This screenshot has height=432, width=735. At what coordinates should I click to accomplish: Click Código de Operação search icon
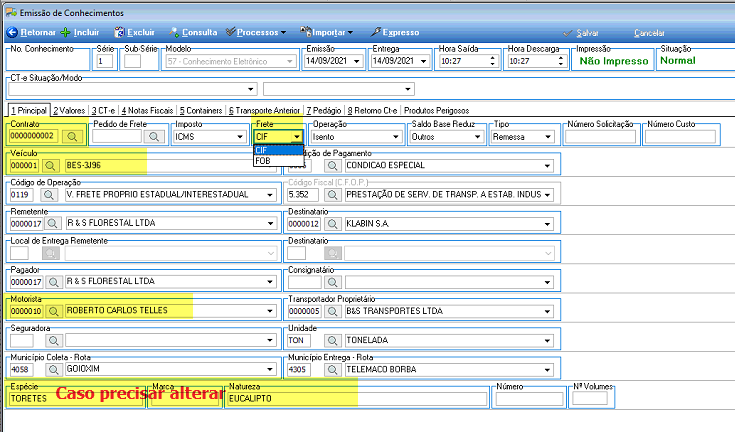(48, 194)
